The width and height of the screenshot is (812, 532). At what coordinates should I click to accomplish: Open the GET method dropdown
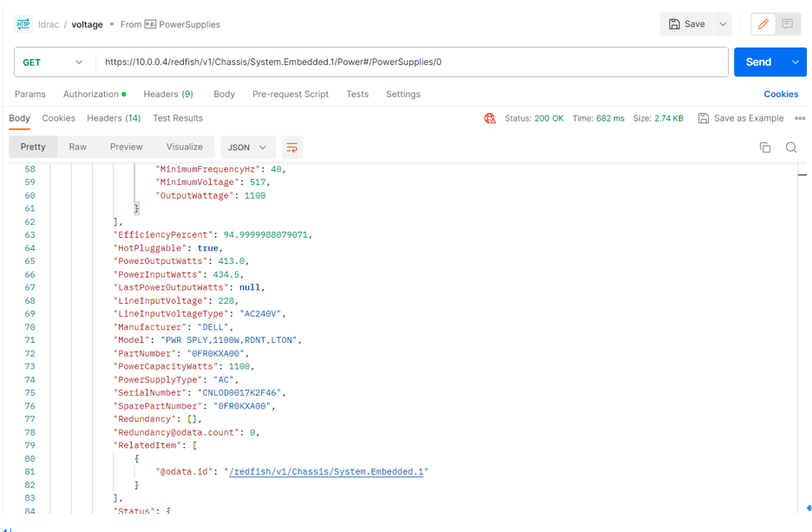tap(53, 62)
